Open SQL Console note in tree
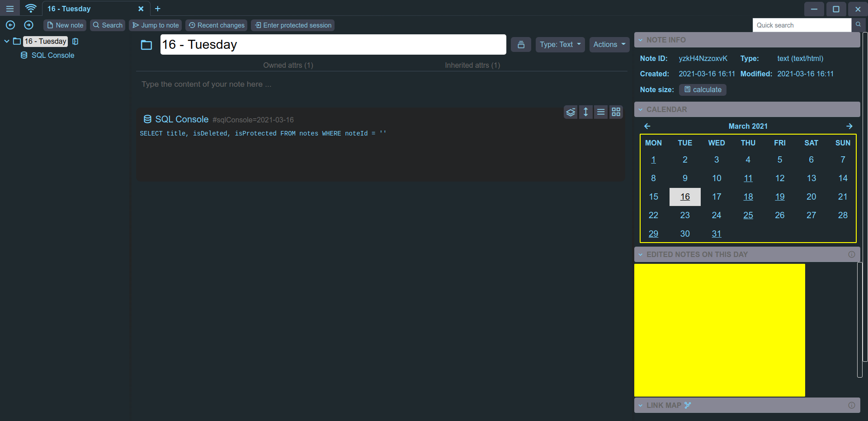 [53, 55]
